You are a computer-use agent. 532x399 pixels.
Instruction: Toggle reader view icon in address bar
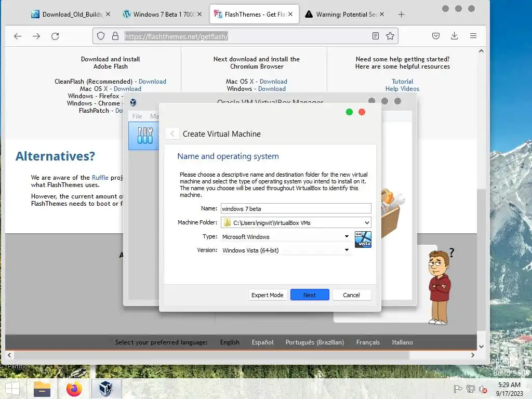[375, 36]
